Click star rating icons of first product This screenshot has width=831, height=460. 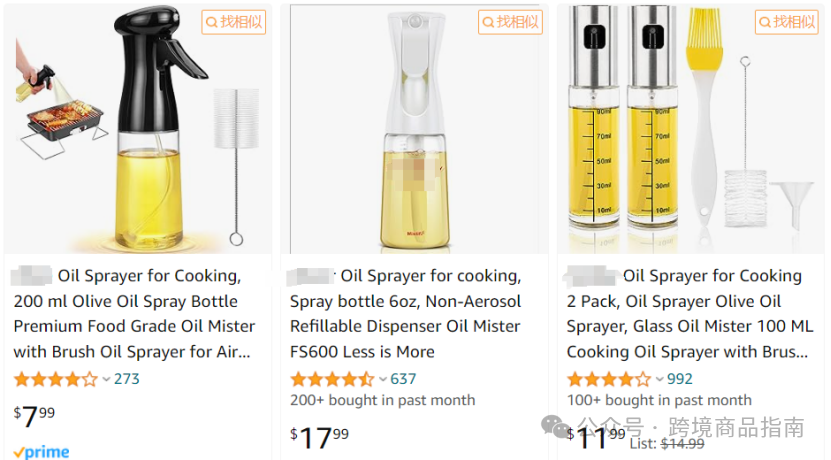coord(56,379)
